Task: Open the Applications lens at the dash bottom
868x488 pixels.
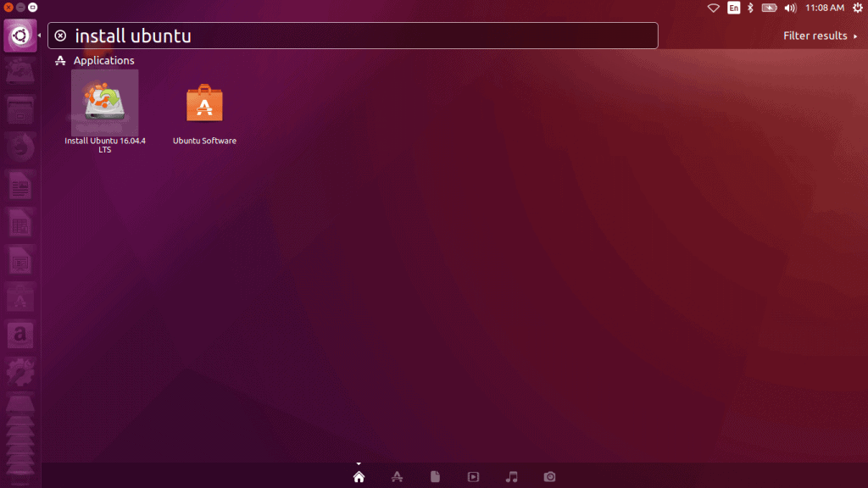Action: click(398, 476)
